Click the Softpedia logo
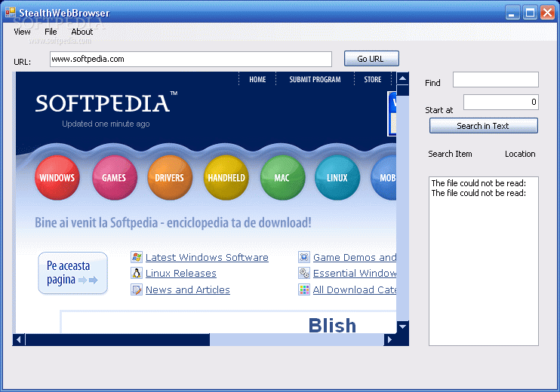Screen dimensions: 560x392 tap(106, 103)
